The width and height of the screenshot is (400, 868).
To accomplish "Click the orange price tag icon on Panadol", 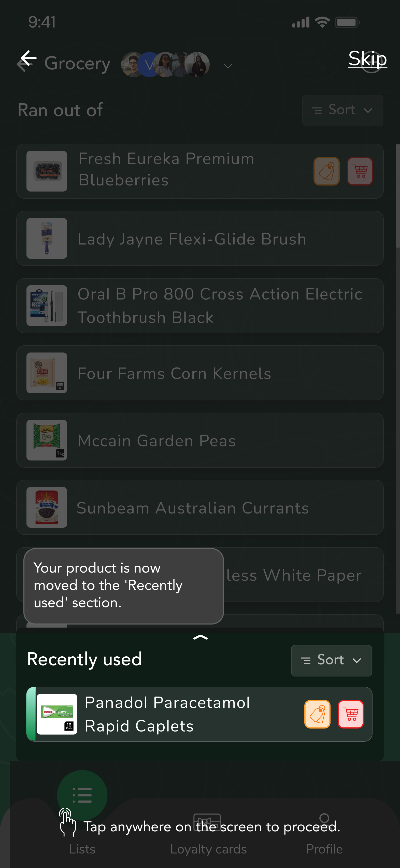I will [x=317, y=714].
